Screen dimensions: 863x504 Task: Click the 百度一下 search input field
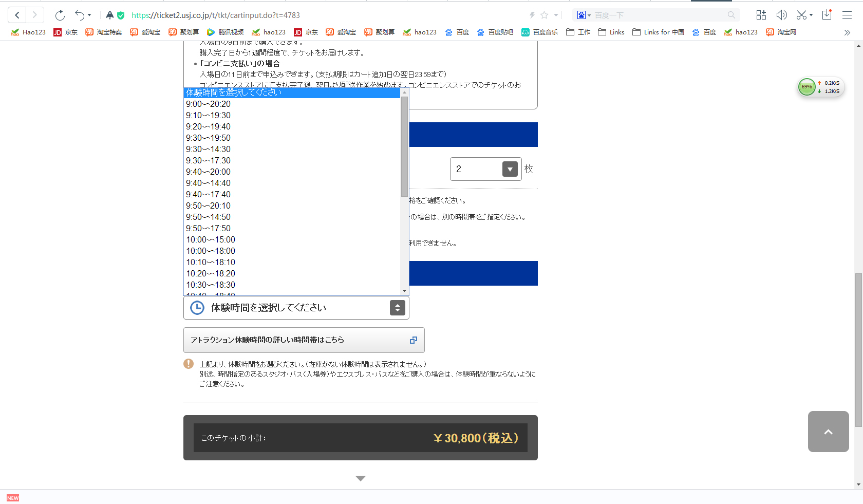(x=660, y=15)
